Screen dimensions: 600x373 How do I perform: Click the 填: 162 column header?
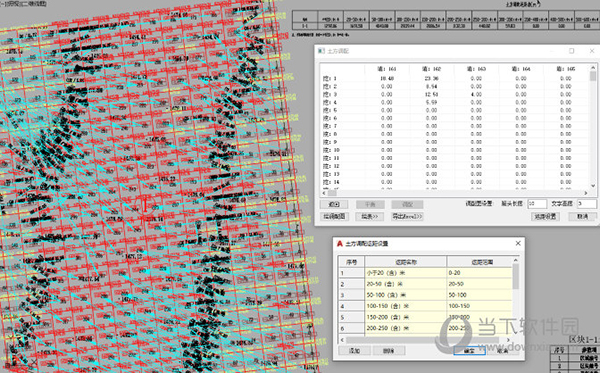click(x=431, y=69)
